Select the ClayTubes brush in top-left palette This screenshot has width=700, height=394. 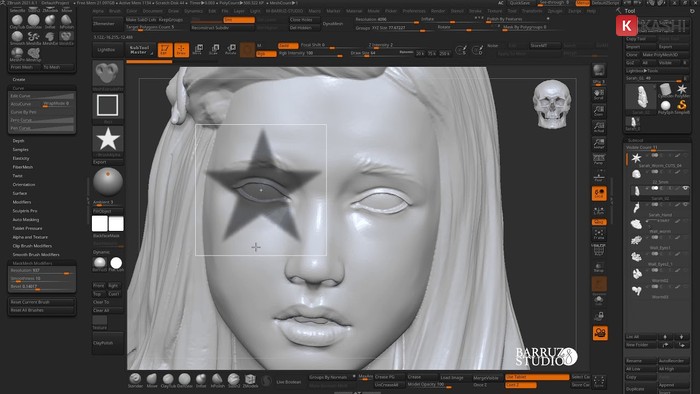[x=17, y=21]
